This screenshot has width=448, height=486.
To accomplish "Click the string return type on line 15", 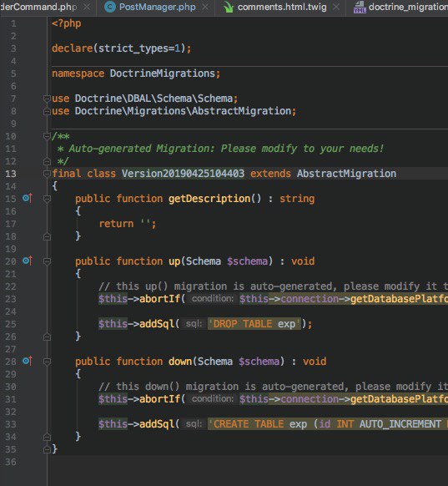I will (297, 199).
